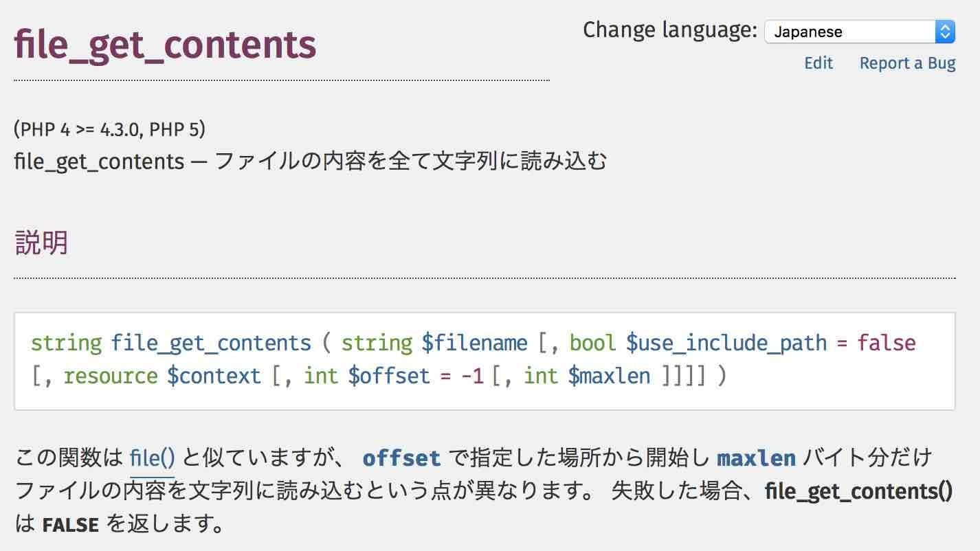Click the bold offset word in the description paragraph
Image resolution: width=980 pixels, height=551 pixels.
coord(401,458)
